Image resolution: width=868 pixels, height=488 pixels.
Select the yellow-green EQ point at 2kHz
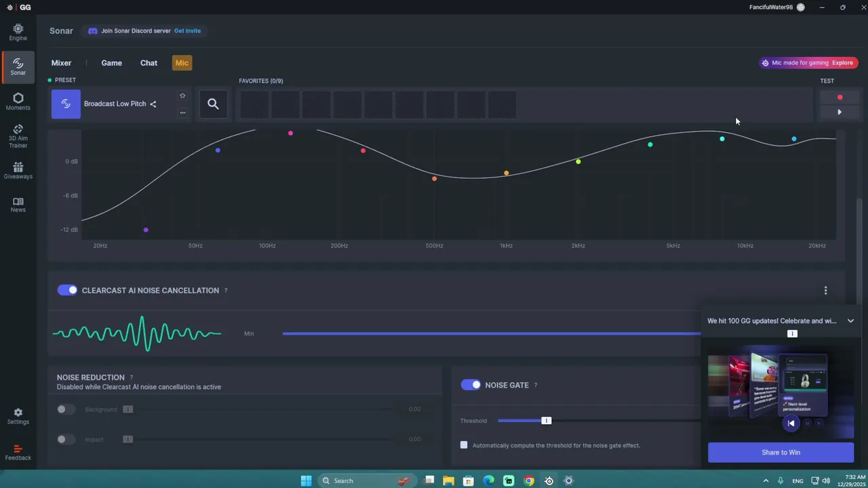pos(578,161)
